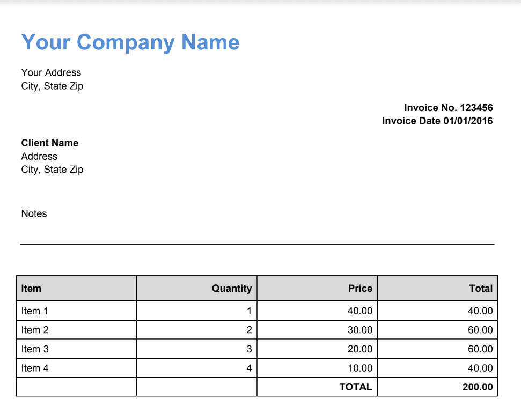The height and width of the screenshot is (420, 521).
Task: Click the 30.00 price cell
Action: click(x=359, y=330)
